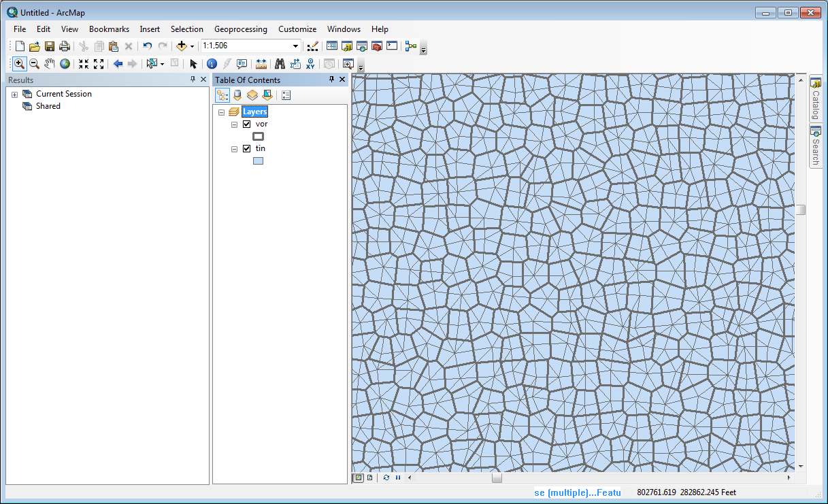Open the Search side tab
Viewport: 828px width, 504px height.
815,146
